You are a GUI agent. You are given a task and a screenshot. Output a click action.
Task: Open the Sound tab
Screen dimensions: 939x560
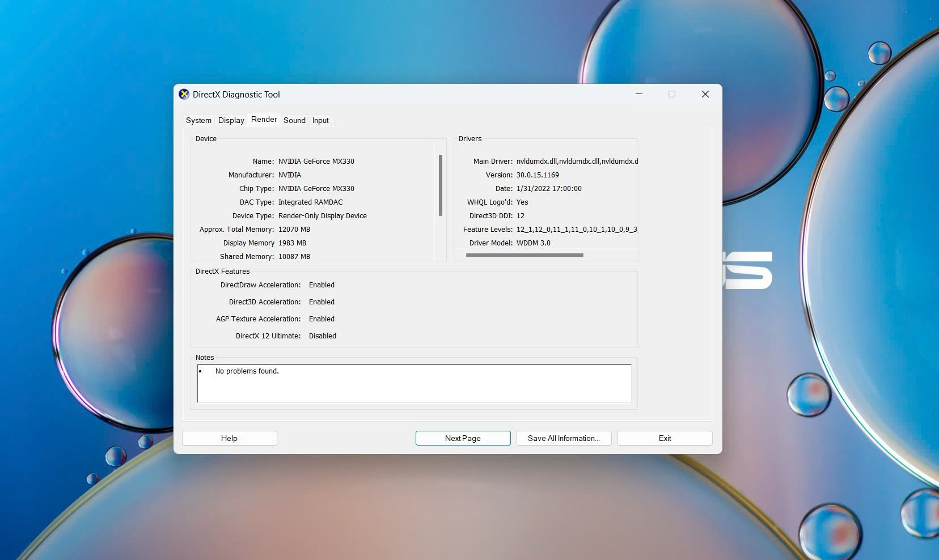coord(294,120)
